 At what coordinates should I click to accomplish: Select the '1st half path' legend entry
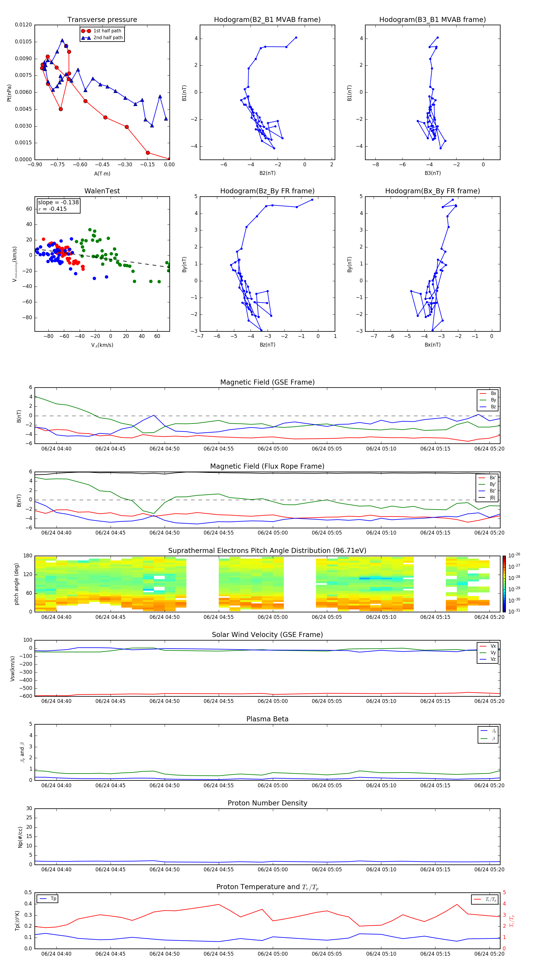102,31
